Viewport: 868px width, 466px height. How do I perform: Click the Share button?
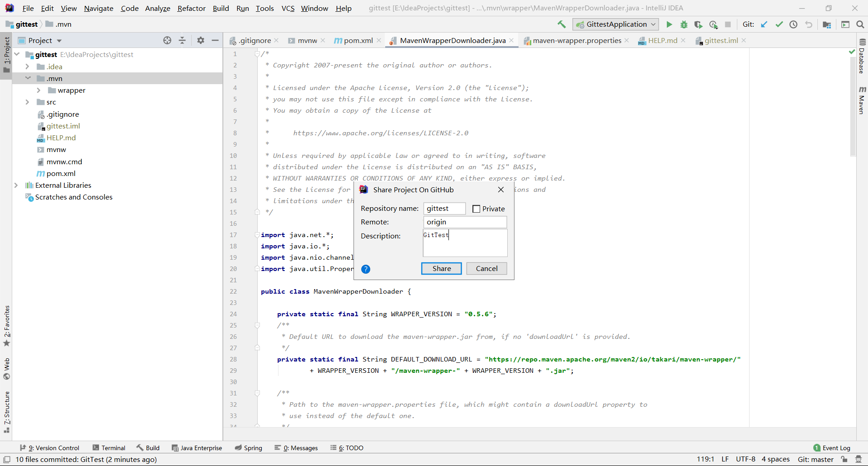442,268
